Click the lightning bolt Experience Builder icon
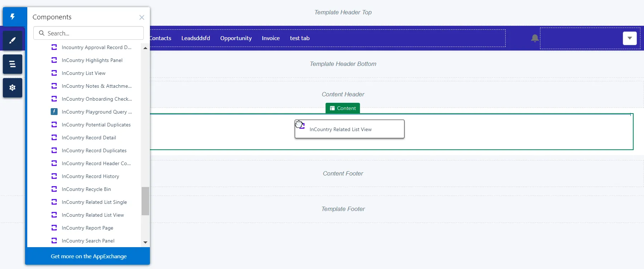The height and width of the screenshot is (269, 644). (x=13, y=16)
